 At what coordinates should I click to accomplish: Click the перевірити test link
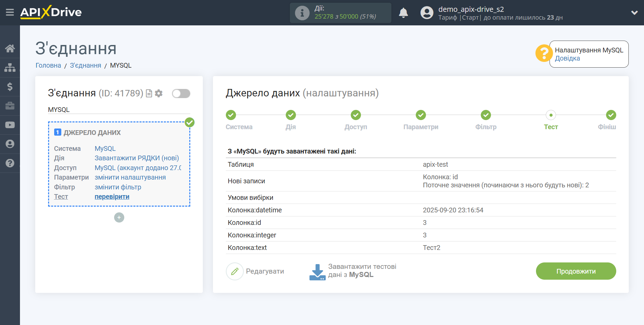(x=112, y=196)
